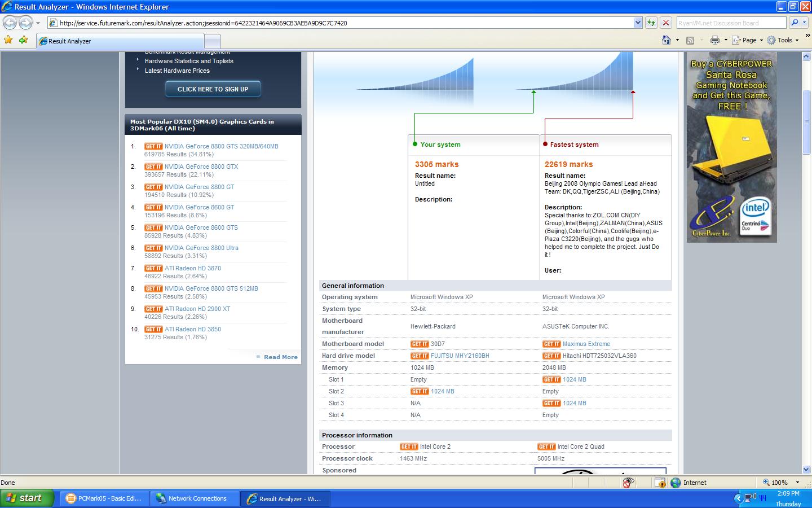
Task: Open Recent Pages dropdown next to Forward
Action: pos(38,23)
